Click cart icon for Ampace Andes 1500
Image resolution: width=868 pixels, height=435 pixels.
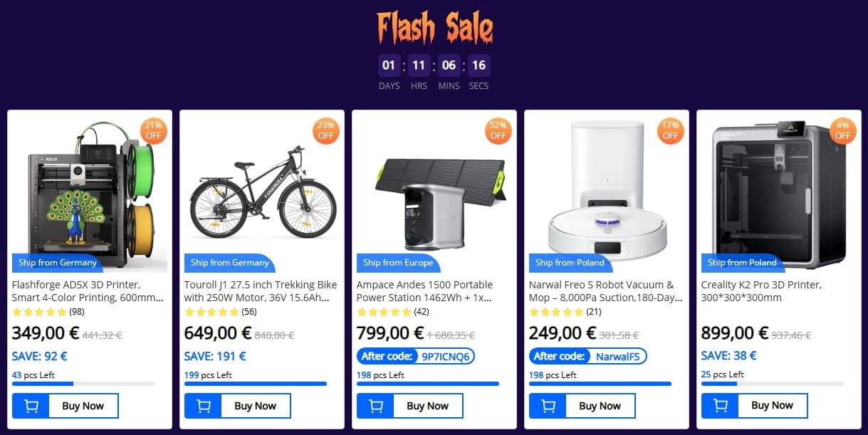(375, 406)
